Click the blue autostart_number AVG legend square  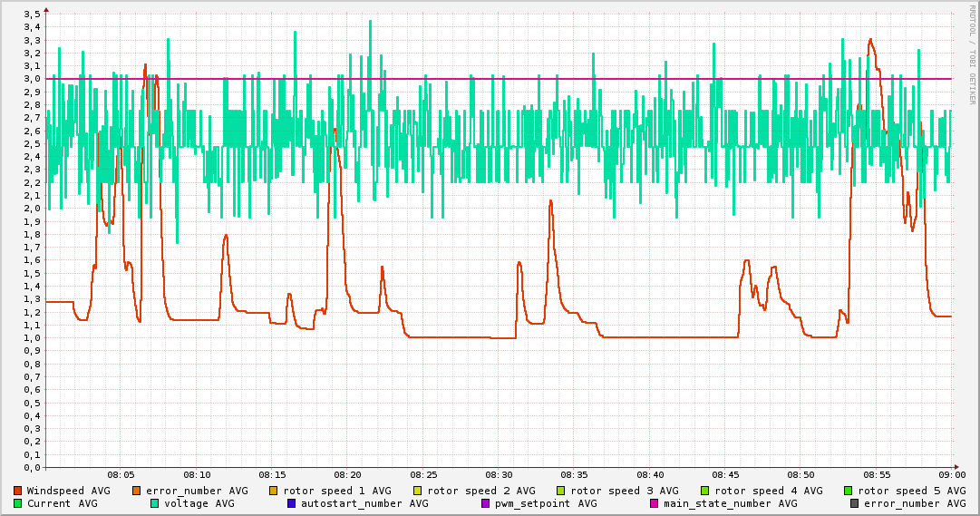point(291,503)
